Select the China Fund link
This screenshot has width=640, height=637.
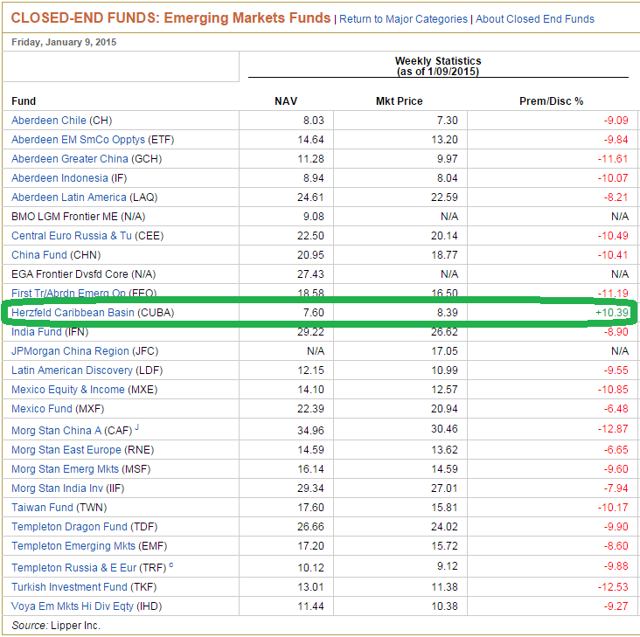(39, 255)
